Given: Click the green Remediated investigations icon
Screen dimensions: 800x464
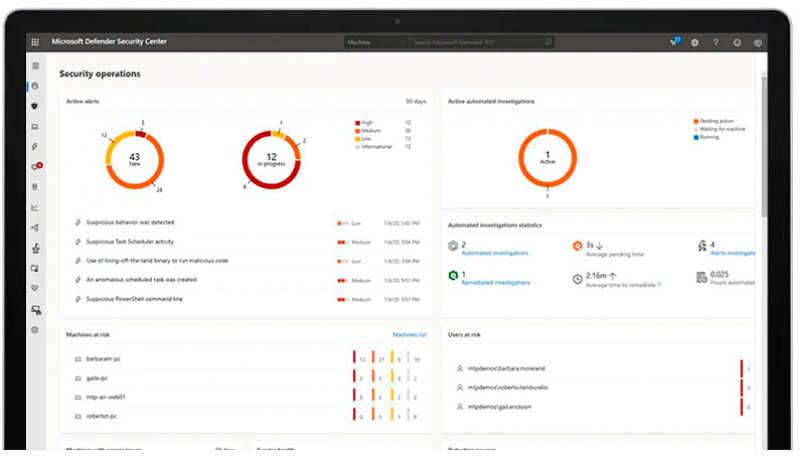Looking at the screenshot, I should pos(453,276).
